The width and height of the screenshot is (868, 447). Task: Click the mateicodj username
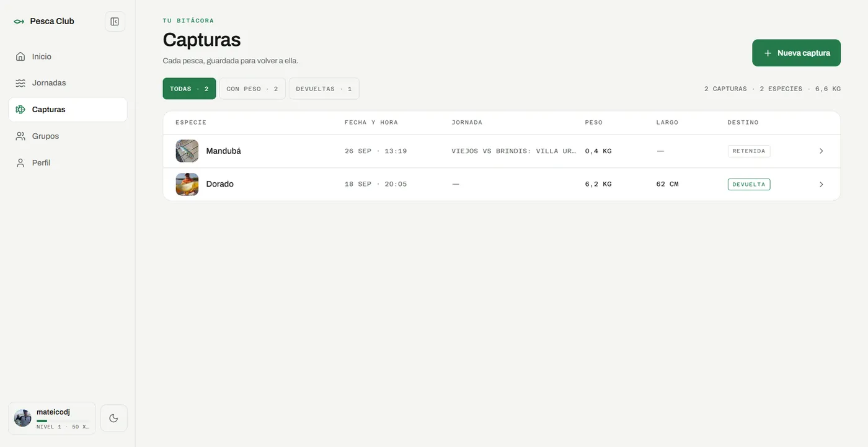[53, 412]
